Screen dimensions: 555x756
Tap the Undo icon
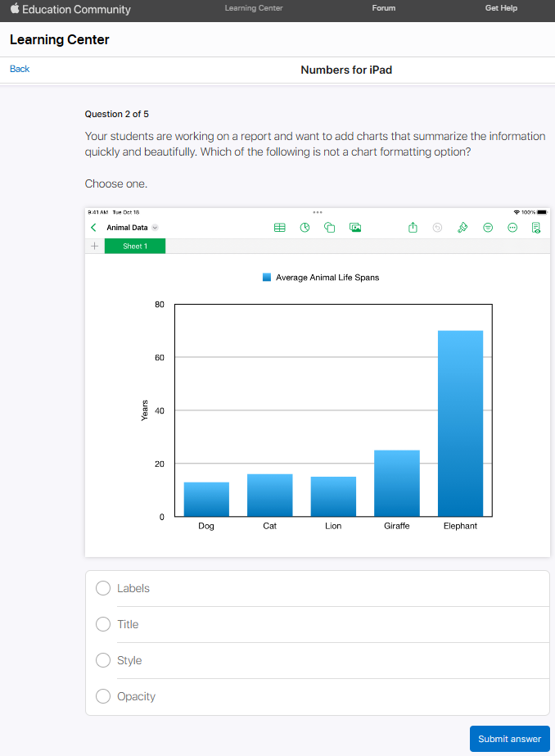437,228
